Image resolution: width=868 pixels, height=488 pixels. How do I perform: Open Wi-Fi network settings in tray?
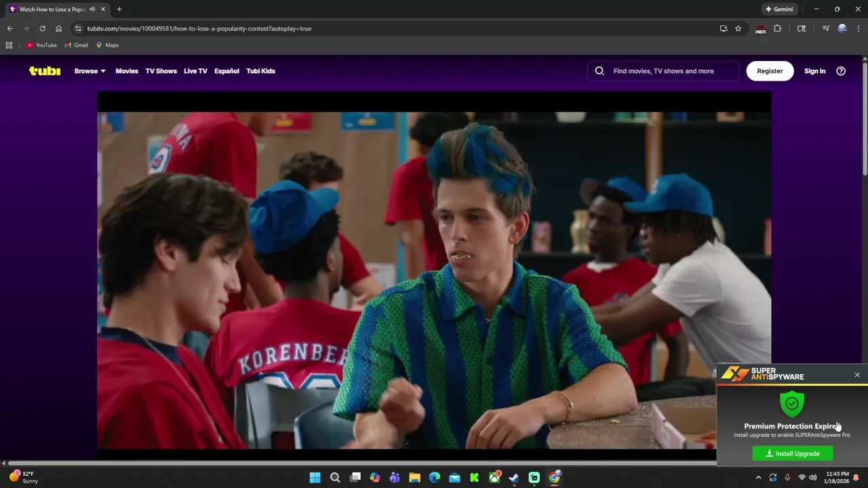(802, 478)
